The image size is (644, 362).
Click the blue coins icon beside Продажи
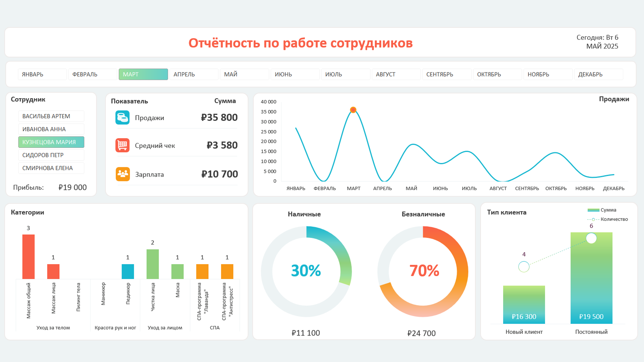click(x=122, y=118)
